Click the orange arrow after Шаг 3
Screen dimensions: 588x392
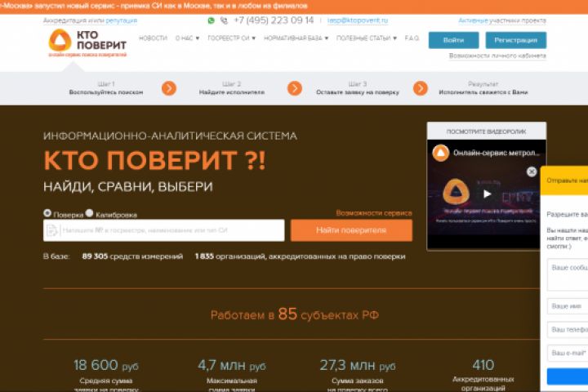point(420,88)
